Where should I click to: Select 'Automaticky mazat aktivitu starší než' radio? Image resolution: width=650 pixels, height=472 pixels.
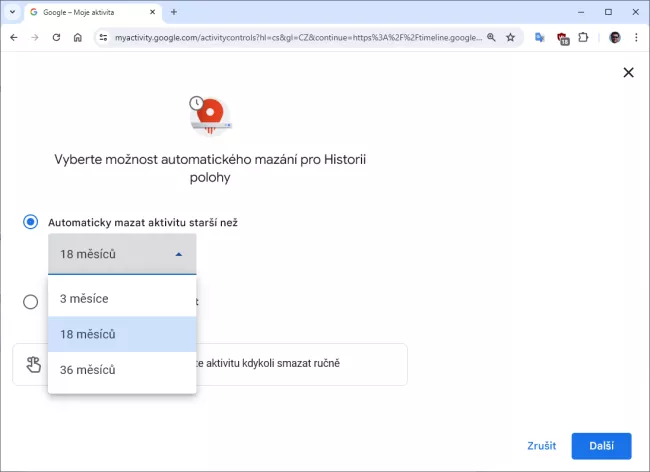[x=31, y=222]
